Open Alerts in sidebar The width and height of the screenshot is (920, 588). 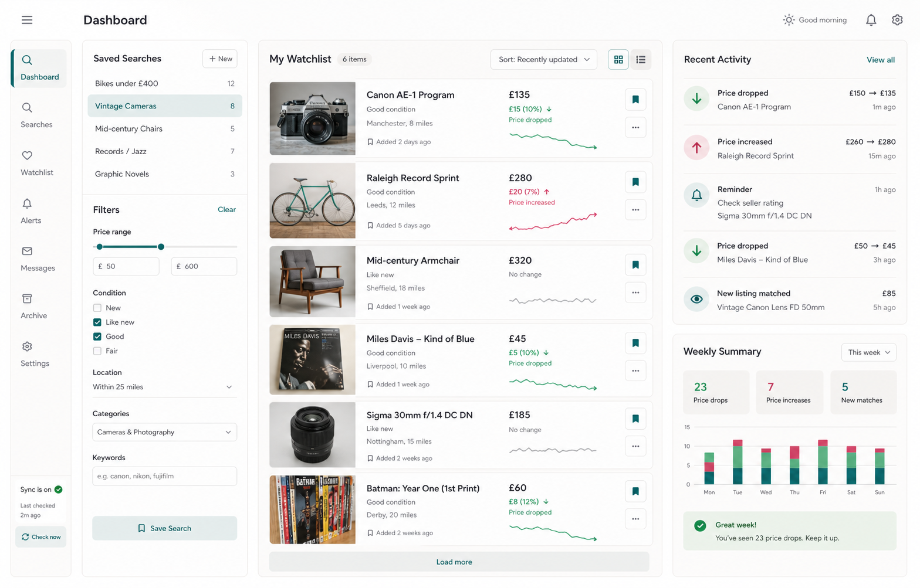31,212
